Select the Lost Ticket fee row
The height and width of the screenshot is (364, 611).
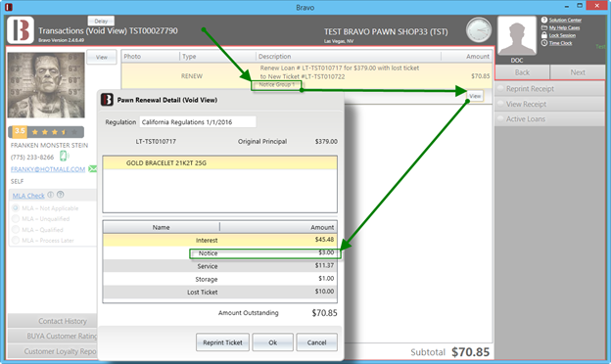[x=219, y=292]
